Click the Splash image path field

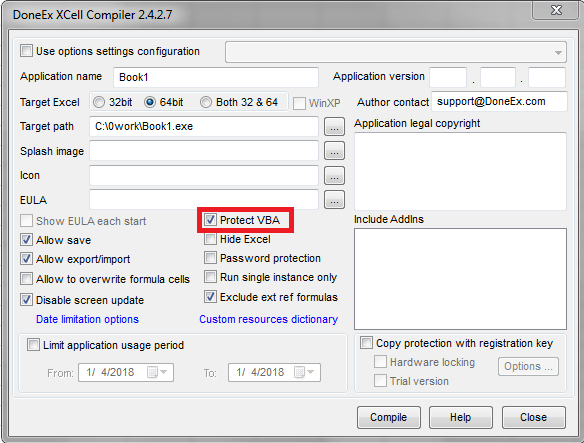point(204,151)
